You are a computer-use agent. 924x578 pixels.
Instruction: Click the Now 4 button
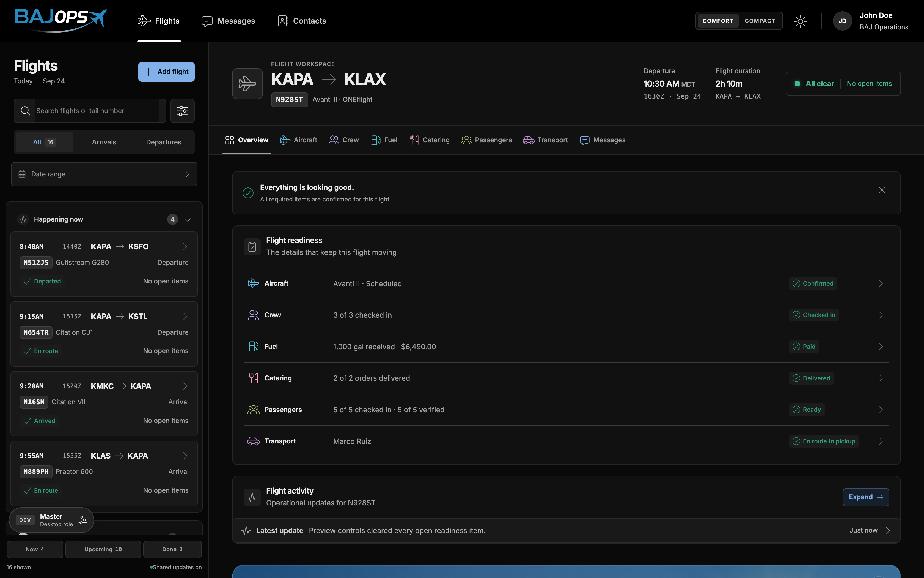(x=35, y=549)
